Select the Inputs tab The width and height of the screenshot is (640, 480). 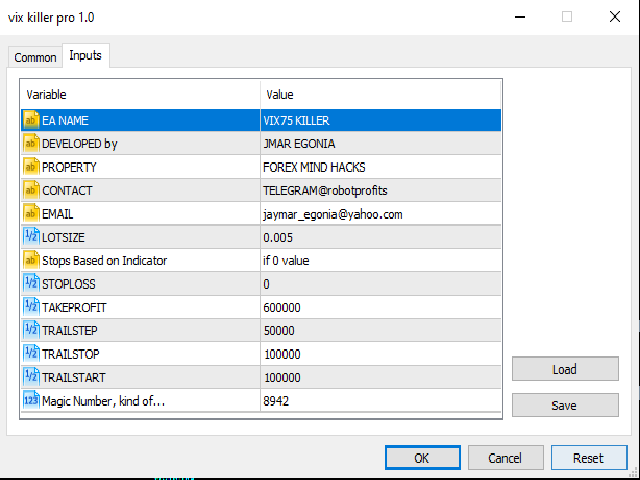tap(85, 56)
